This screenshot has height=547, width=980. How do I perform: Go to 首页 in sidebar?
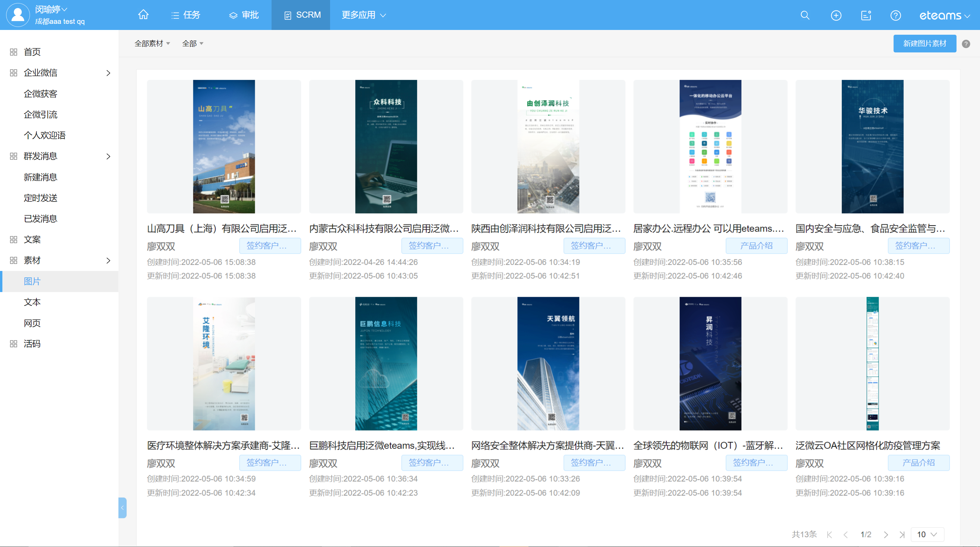[x=32, y=52]
